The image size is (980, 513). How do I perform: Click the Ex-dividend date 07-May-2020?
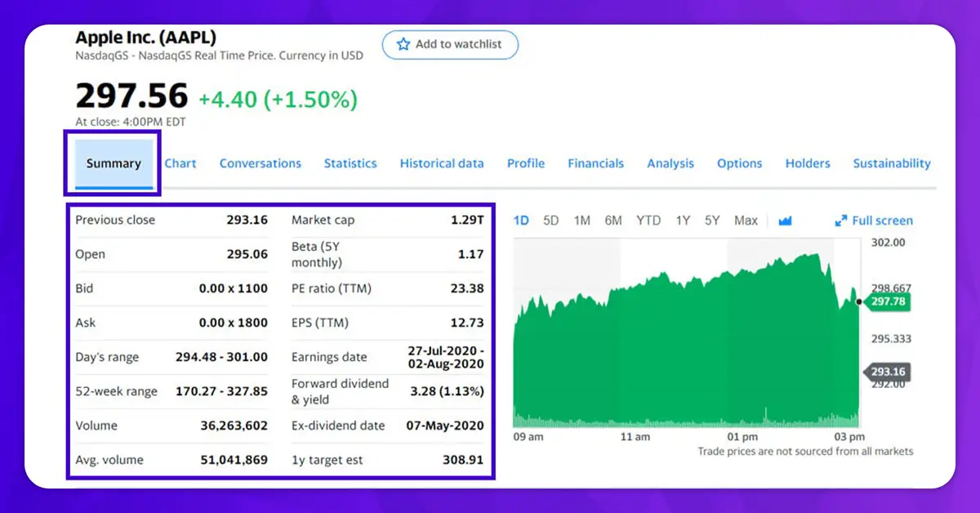(x=445, y=426)
